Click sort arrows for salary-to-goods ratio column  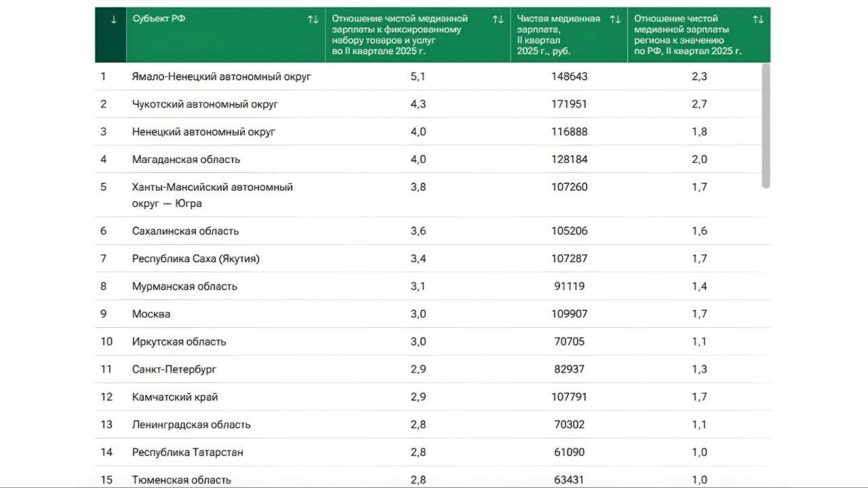tap(498, 19)
